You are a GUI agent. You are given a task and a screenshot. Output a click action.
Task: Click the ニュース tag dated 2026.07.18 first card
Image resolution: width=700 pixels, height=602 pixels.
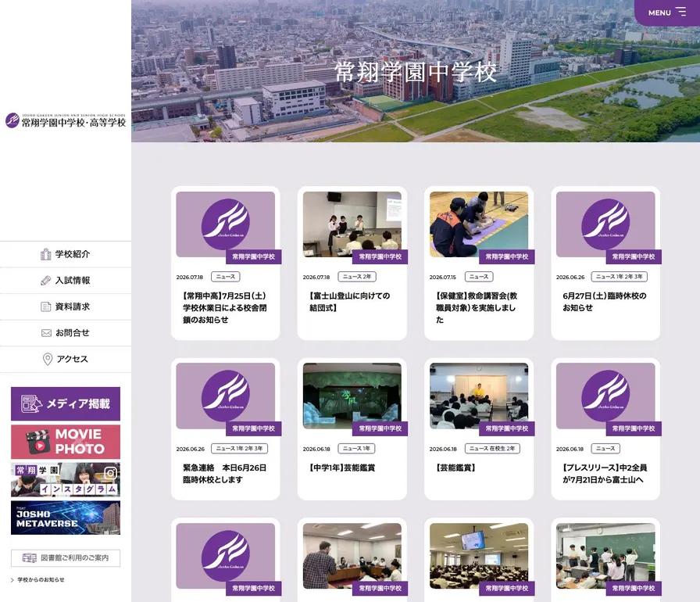pos(226,277)
